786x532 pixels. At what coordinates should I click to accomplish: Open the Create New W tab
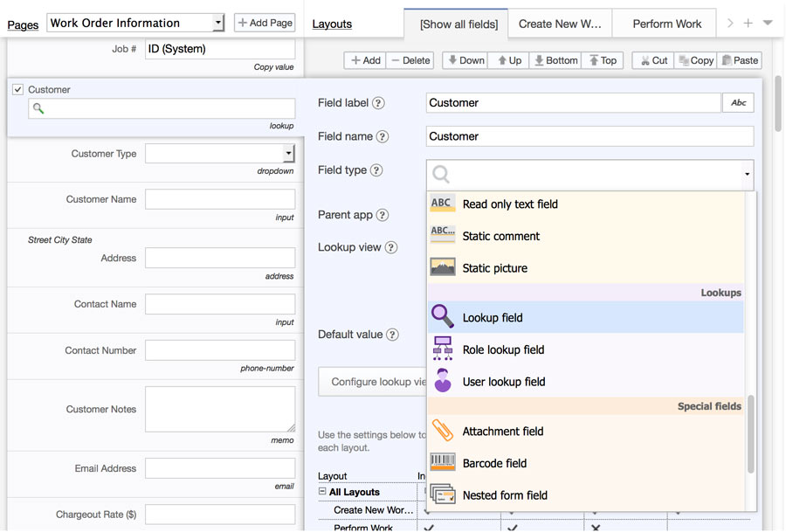click(559, 24)
